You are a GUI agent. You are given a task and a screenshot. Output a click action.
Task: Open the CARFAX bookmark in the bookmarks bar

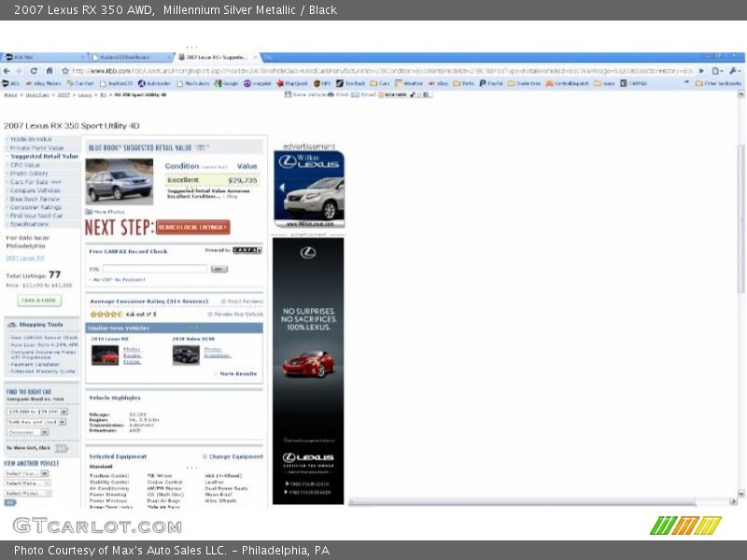(x=634, y=83)
